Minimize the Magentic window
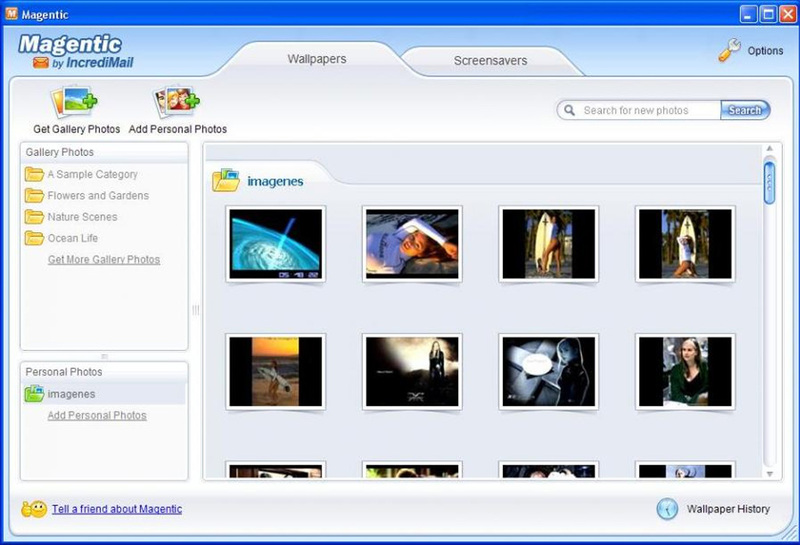The width and height of the screenshot is (800, 545). click(748, 14)
